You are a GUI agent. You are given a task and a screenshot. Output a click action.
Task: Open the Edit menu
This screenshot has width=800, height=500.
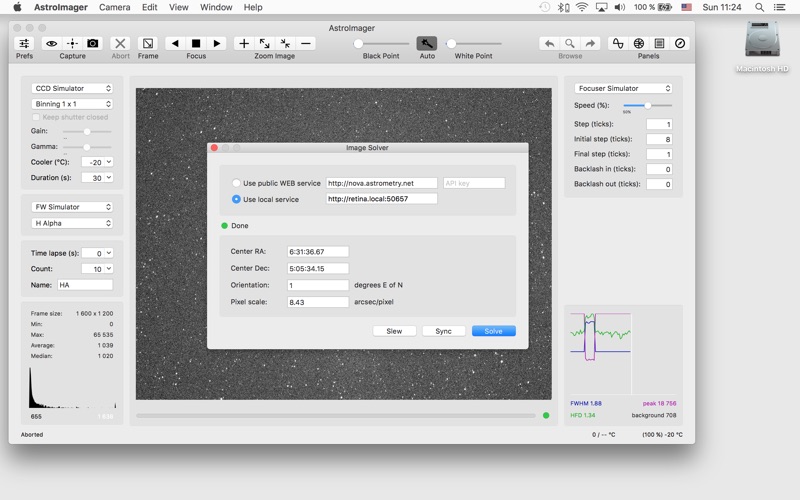click(149, 7)
